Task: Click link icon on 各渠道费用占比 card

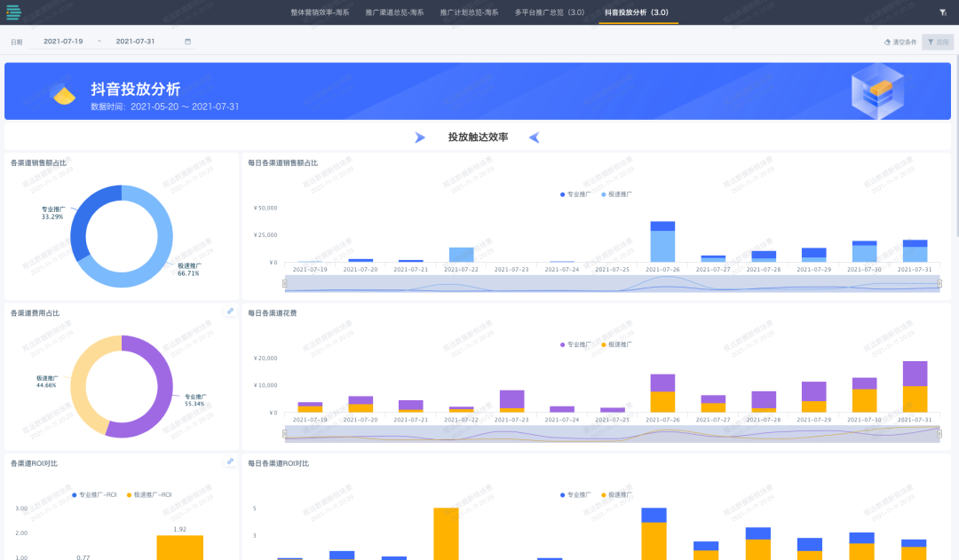Action: click(230, 312)
